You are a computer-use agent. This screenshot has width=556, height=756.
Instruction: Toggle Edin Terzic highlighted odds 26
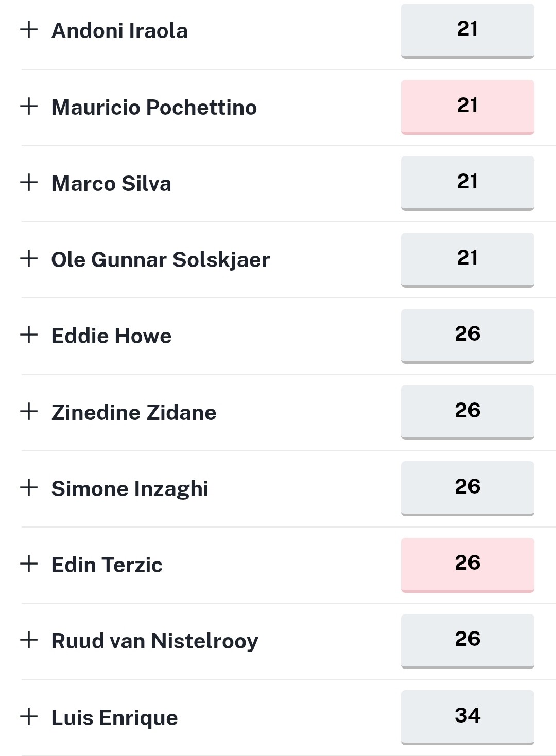(x=467, y=564)
